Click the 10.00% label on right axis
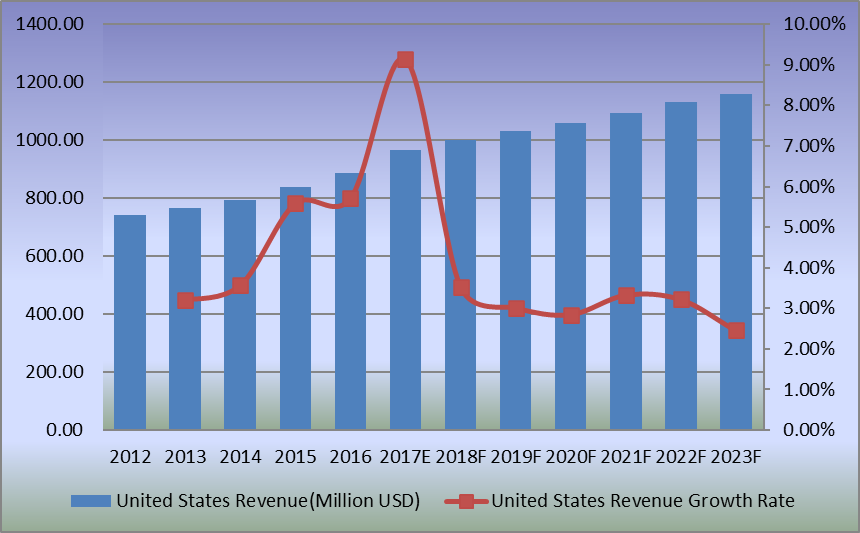This screenshot has height=533, width=860. click(x=805, y=24)
